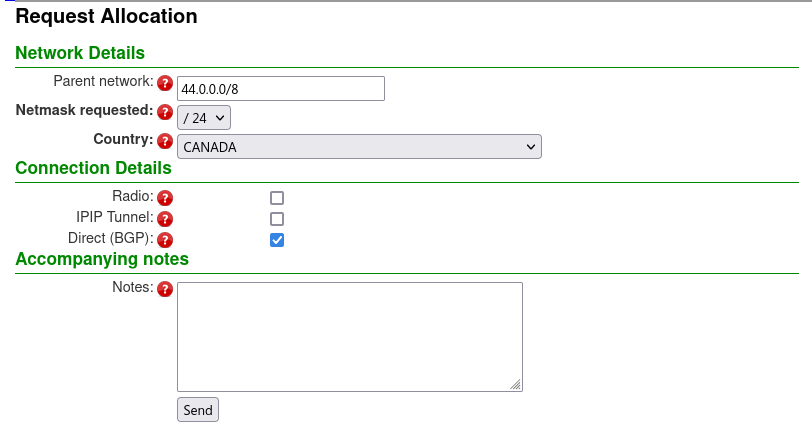Open the Country dropdown showing CANADA
Screen dimensions: 812x433
pyautogui.click(x=359, y=147)
